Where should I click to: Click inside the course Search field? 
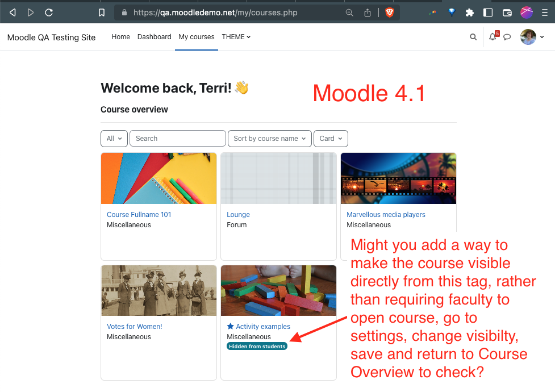[178, 139]
